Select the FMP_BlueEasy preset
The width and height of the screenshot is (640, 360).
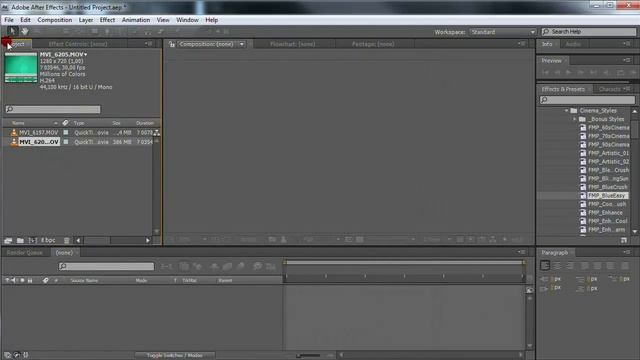point(607,196)
